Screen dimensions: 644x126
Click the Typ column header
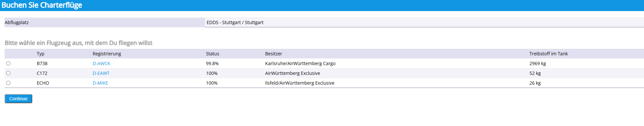[x=40, y=54]
